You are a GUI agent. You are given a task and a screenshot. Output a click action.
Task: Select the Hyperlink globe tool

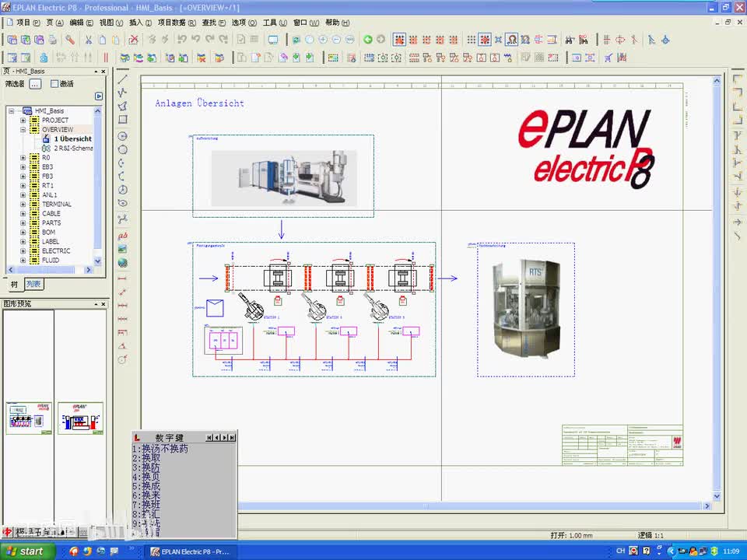tap(123, 263)
